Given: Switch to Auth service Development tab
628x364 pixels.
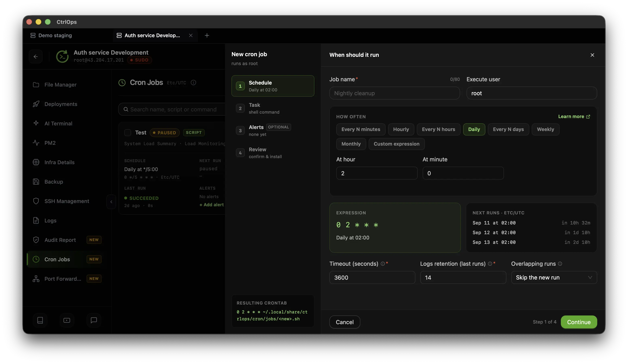Looking at the screenshot, I should click(x=152, y=35).
